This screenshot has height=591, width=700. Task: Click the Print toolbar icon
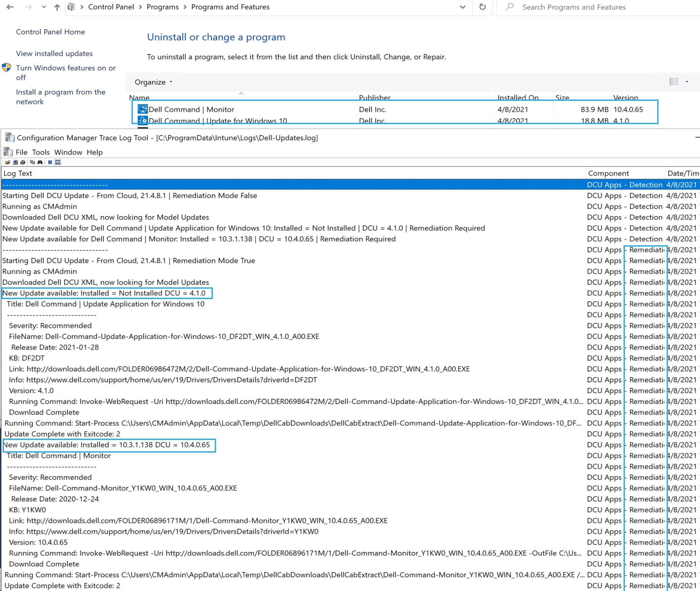coord(23,162)
